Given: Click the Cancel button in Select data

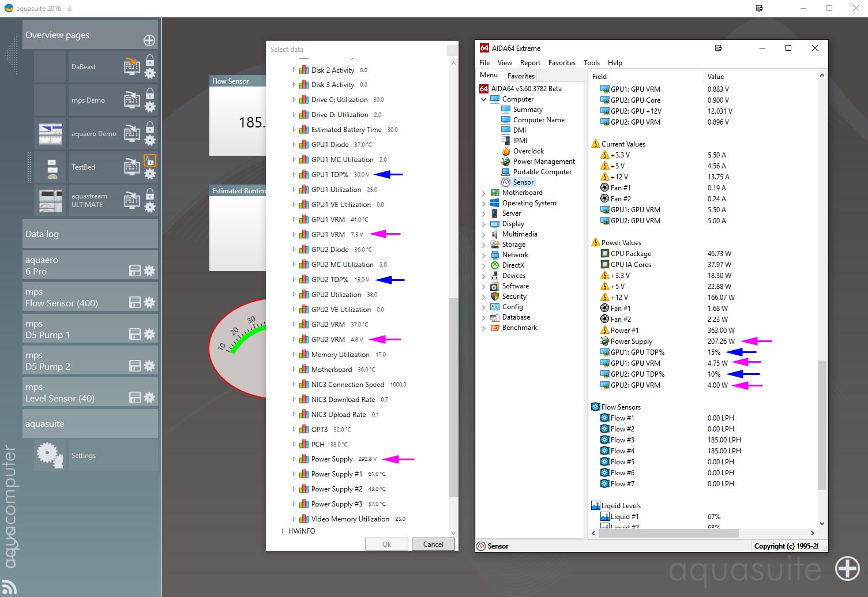Looking at the screenshot, I should click(x=433, y=545).
